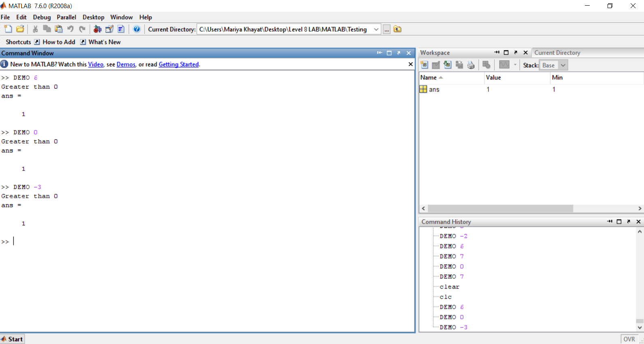
Task: Open the Parallel menu
Action: pyautogui.click(x=66, y=17)
